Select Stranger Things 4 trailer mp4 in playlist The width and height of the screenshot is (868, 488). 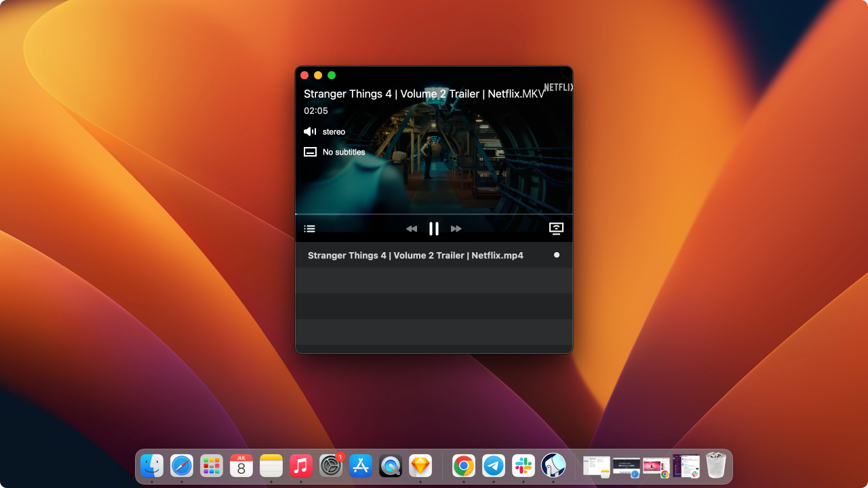[x=434, y=255]
